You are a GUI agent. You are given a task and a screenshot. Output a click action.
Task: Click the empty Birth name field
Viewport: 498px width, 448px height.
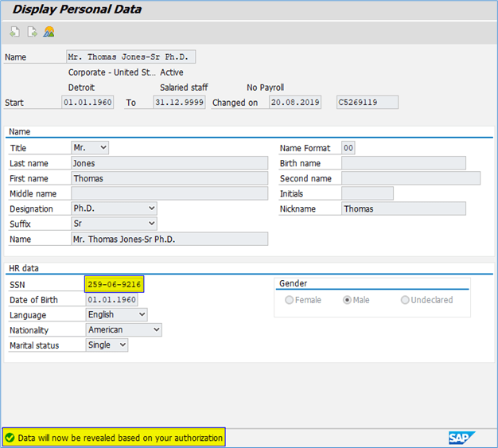[x=403, y=163]
